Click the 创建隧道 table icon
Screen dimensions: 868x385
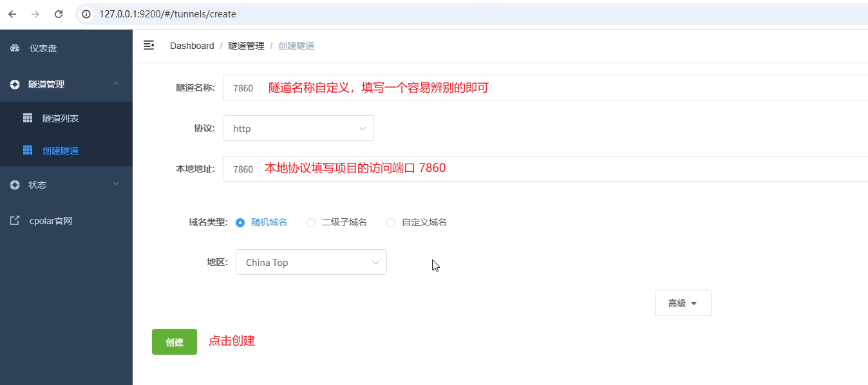tap(28, 151)
